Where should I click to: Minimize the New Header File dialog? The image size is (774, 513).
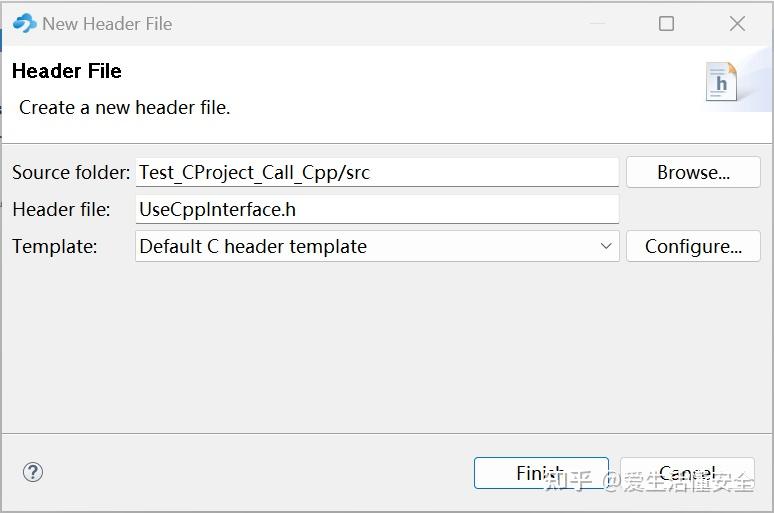click(x=597, y=23)
